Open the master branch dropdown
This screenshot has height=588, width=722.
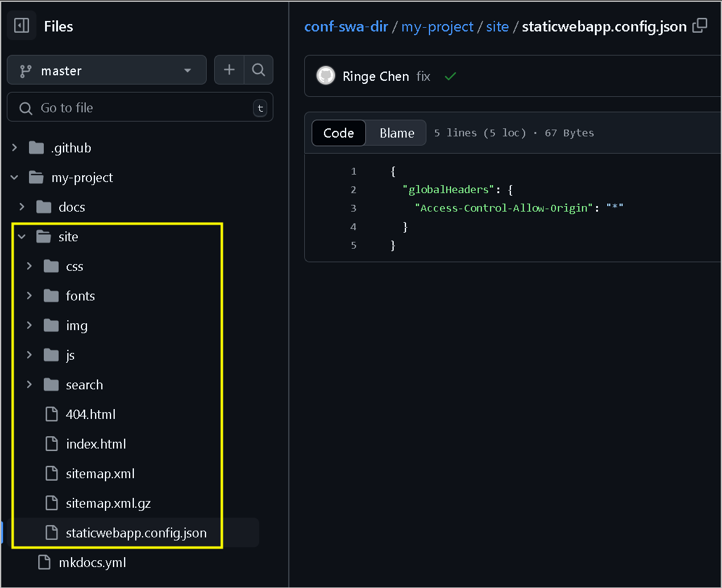coord(106,70)
